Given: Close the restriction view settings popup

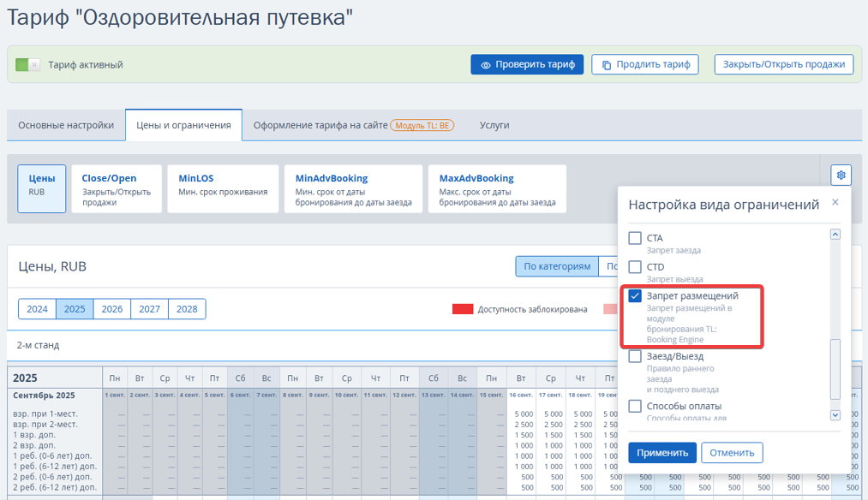Looking at the screenshot, I should click(835, 202).
